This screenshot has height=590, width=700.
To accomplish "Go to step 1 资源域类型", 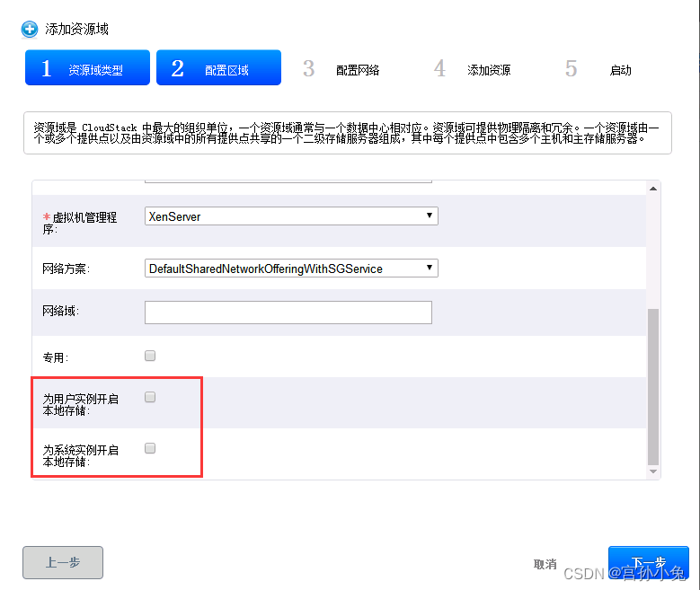I will pyautogui.click(x=87, y=67).
